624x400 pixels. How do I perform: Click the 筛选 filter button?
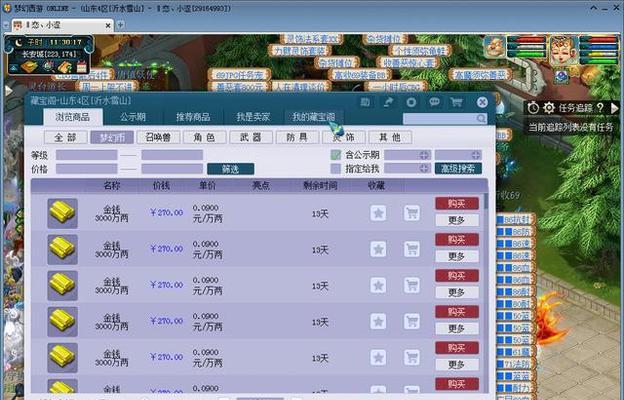(x=230, y=169)
